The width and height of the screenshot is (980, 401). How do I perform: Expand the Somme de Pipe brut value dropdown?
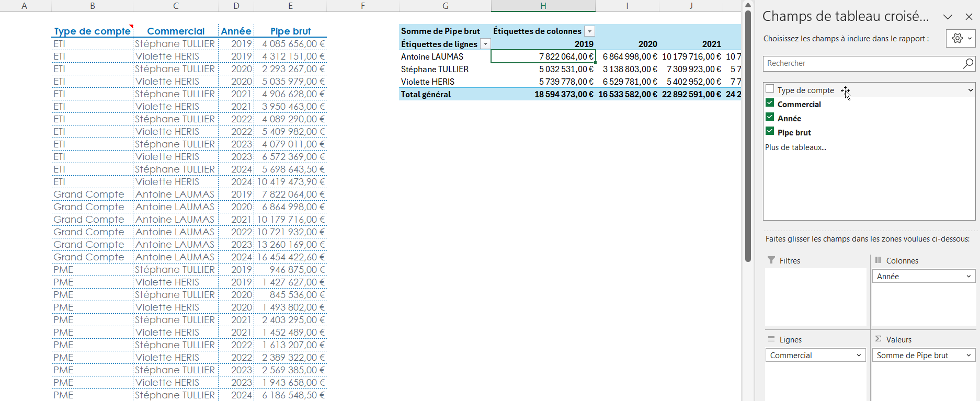pyautogui.click(x=968, y=356)
